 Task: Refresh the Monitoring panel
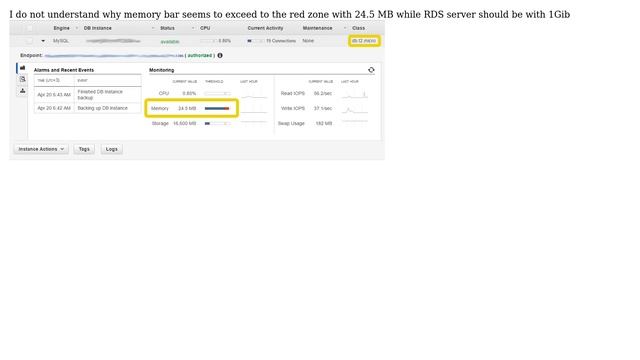pyautogui.click(x=371, y=70)
